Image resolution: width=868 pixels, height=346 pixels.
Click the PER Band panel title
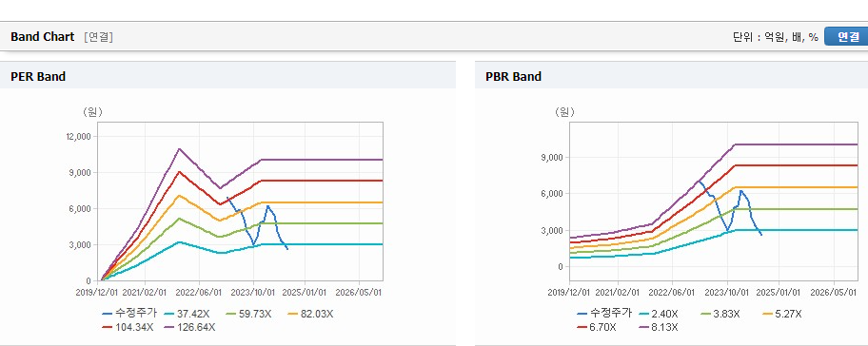coord(38,77)
